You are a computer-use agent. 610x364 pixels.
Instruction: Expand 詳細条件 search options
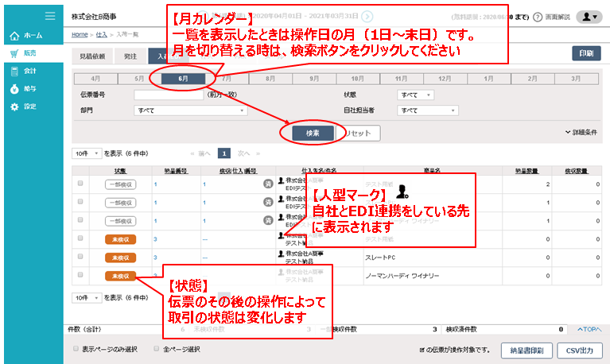coord(580,132)
